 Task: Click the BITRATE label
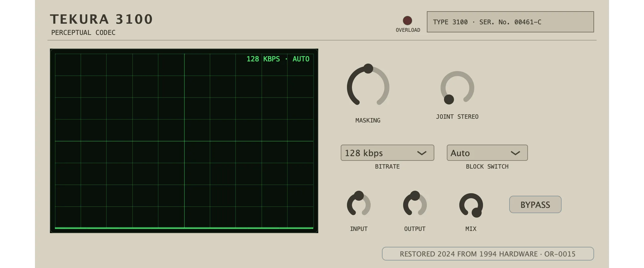[x=388, y=166]
